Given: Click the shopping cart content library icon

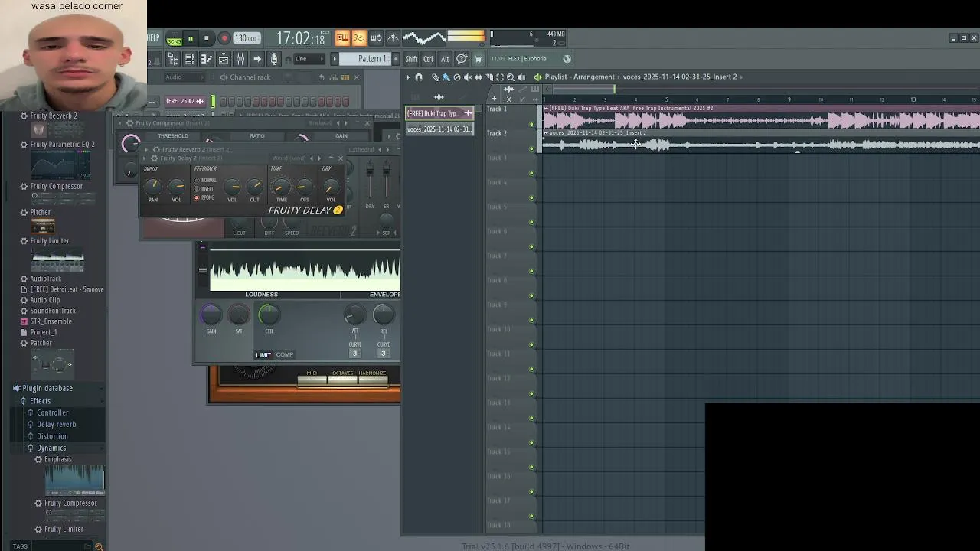Looking at the screenshot, I should pos(478,59).
